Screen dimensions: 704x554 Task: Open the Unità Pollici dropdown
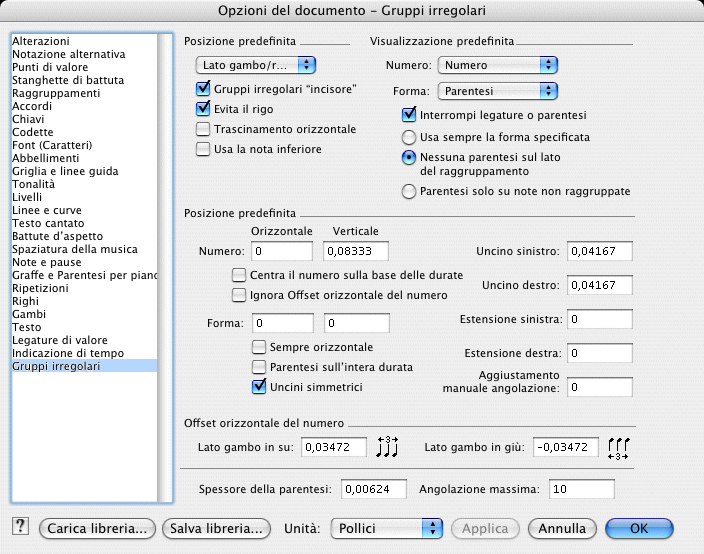[x=385, y=527]
